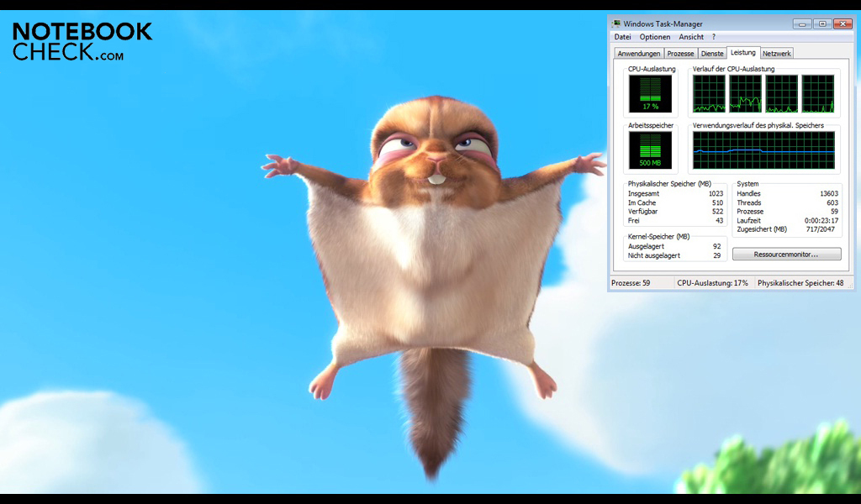Click the Verfügbar value 522

point(717,212)
